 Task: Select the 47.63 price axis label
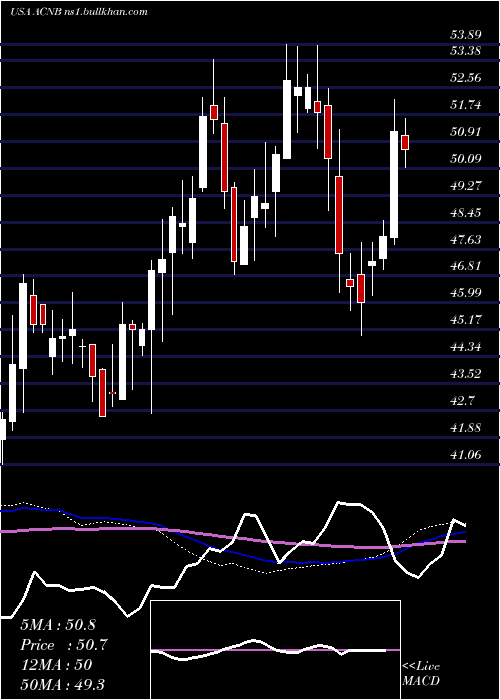465,240
